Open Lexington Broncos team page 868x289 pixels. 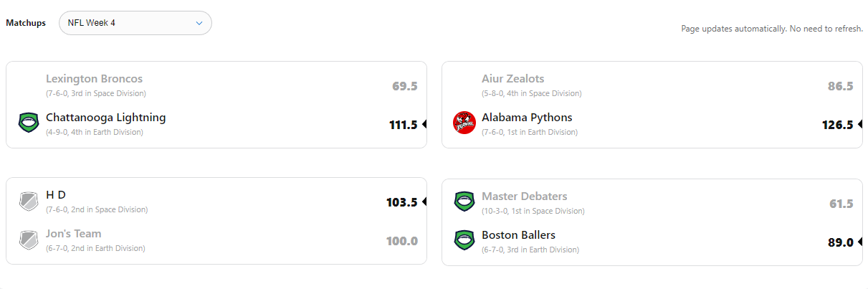[94, 79]
